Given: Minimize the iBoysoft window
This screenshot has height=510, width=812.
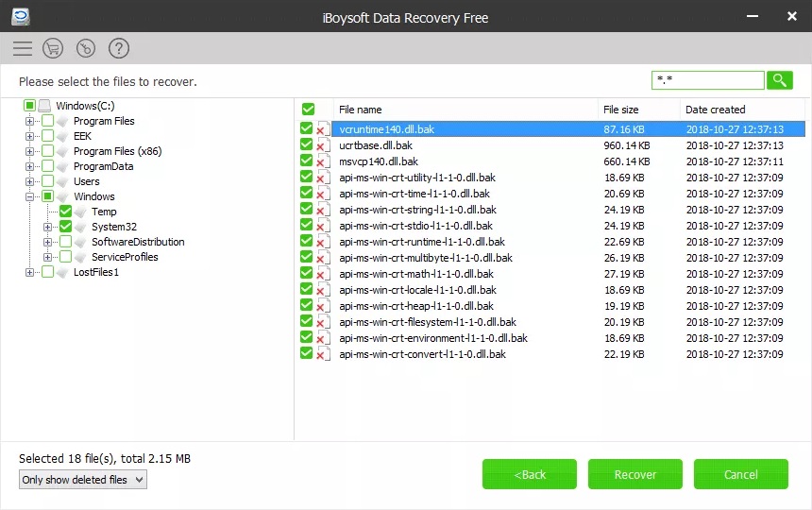Looking at the screenshot, I should (752, 17).
